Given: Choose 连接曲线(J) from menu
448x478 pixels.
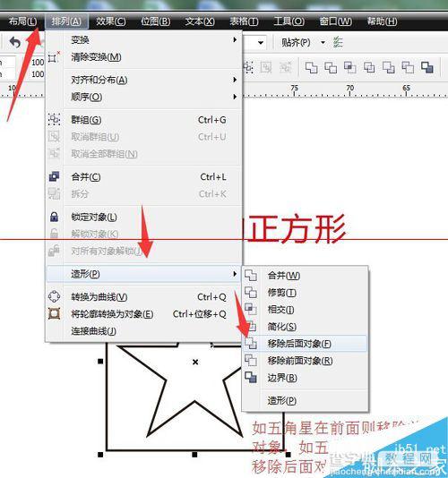Looking at the screenshot, I should click(x=143, y=331).
